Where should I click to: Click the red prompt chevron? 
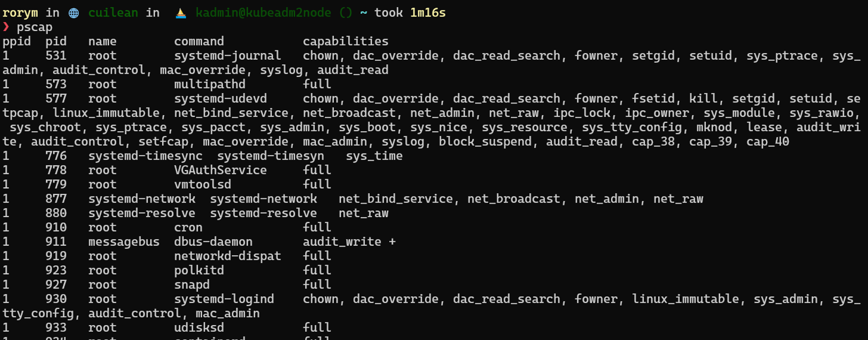(x=6, y=27)
